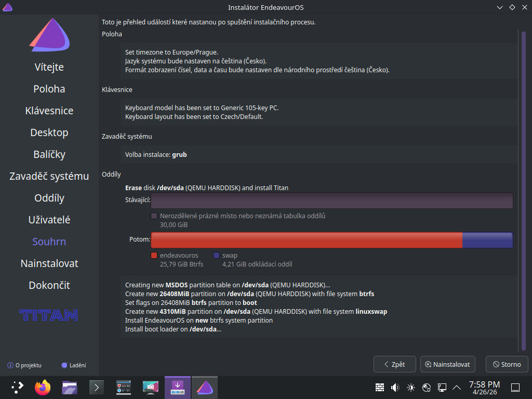Cancel installation with the Storno button
Viewport: 532px width, 399px height.
point(507,364)
